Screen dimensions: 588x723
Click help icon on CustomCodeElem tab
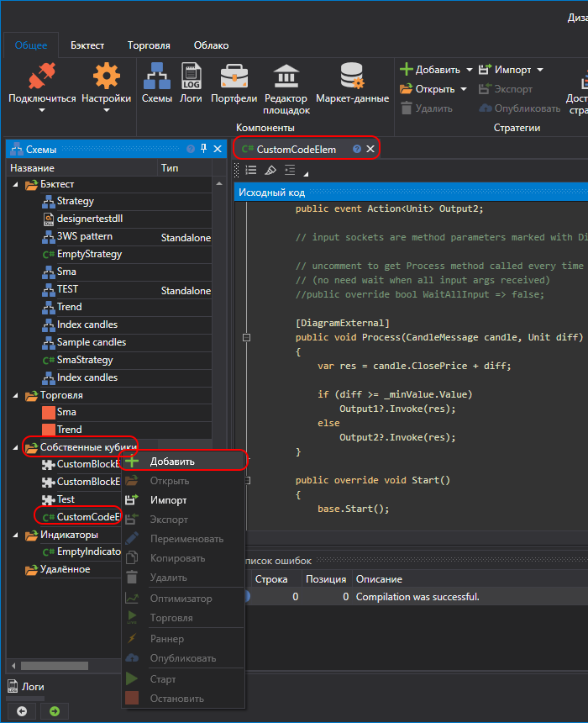click(357, 149)
